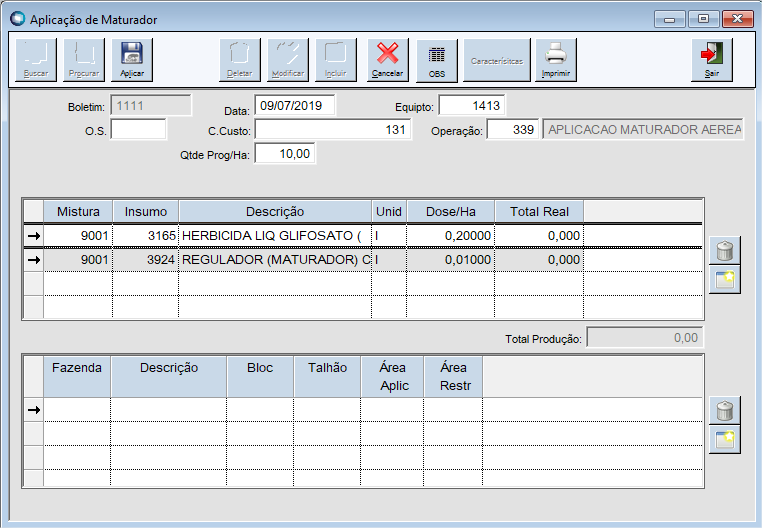Click the Deletar toolbar button
This screenshot has height=528, width=762.
pyautogui.click(x=240, y=60)
